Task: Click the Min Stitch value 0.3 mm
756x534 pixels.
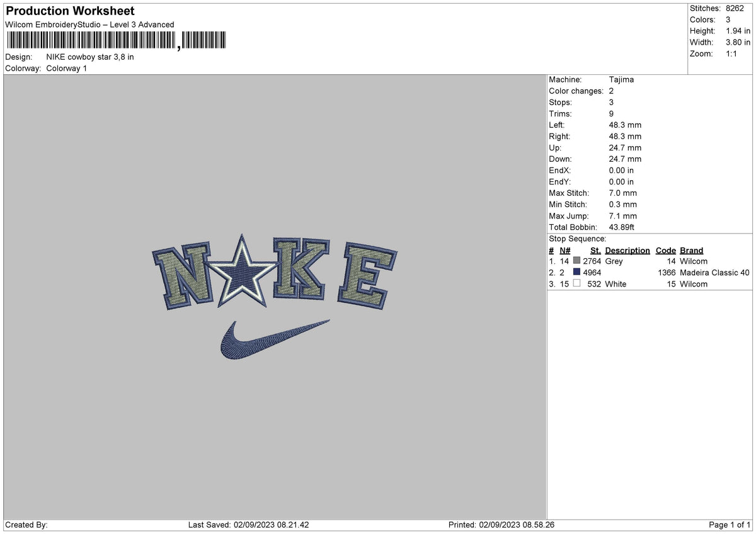Action: point(623,205)
